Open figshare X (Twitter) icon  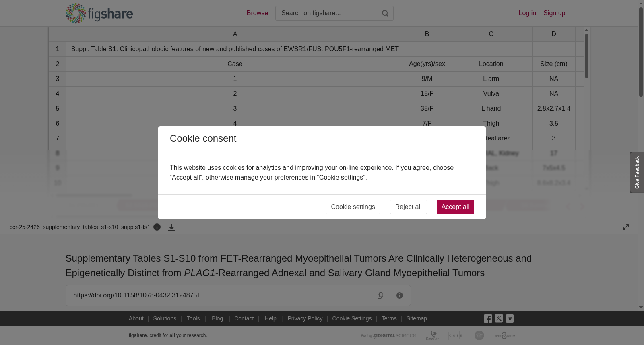pyautogui.click(x=499, y=318)
